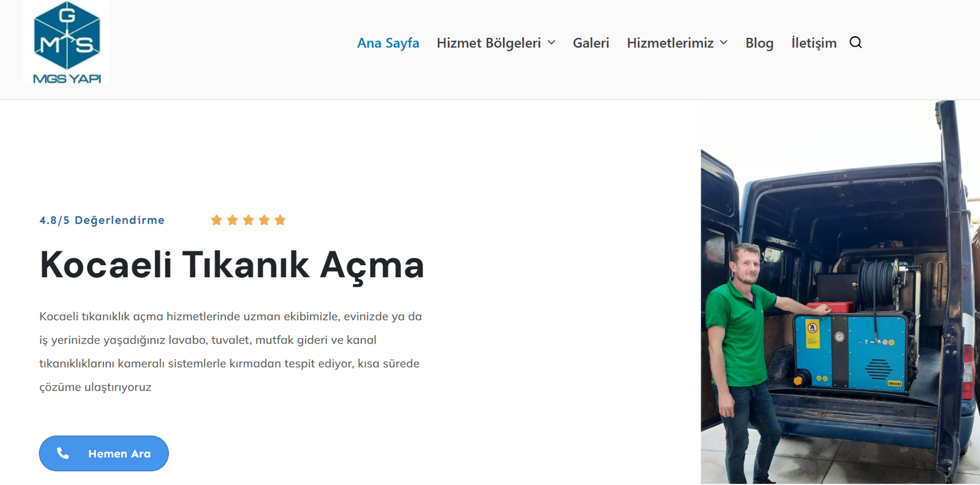Click the fourth rating star
The image size is (980, 485).
pyautogui.click(x=264, y=220)
